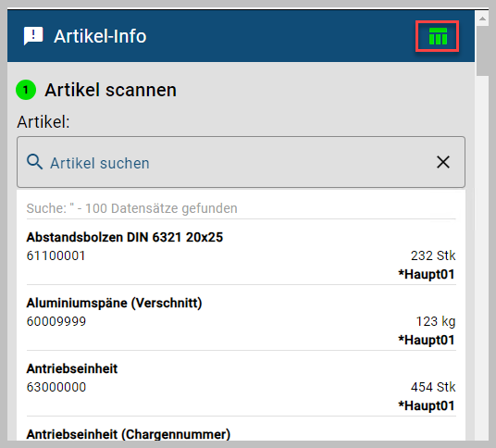The height and width of the screenshot is (448, 496).
Task: Click the 232 Stk stock quantity
Action: 433,255
